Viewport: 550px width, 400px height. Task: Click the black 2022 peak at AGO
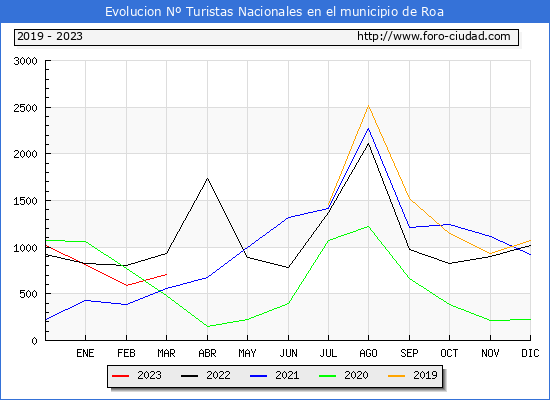click(x=368, y=144)
